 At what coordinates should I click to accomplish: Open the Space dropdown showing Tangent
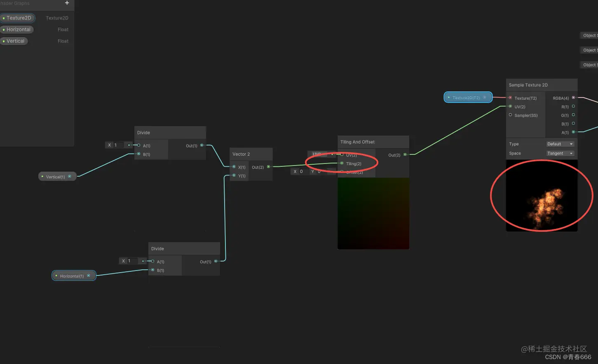coord(560,153)
